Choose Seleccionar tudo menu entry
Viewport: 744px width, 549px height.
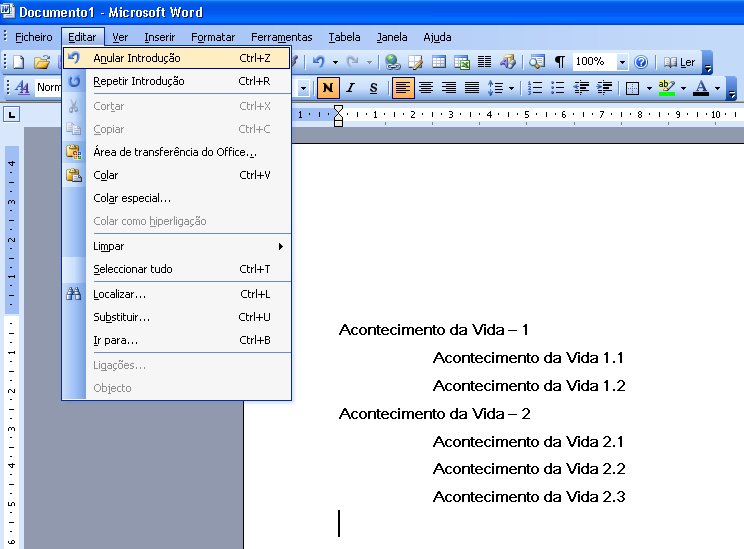(x=177, y=269)
